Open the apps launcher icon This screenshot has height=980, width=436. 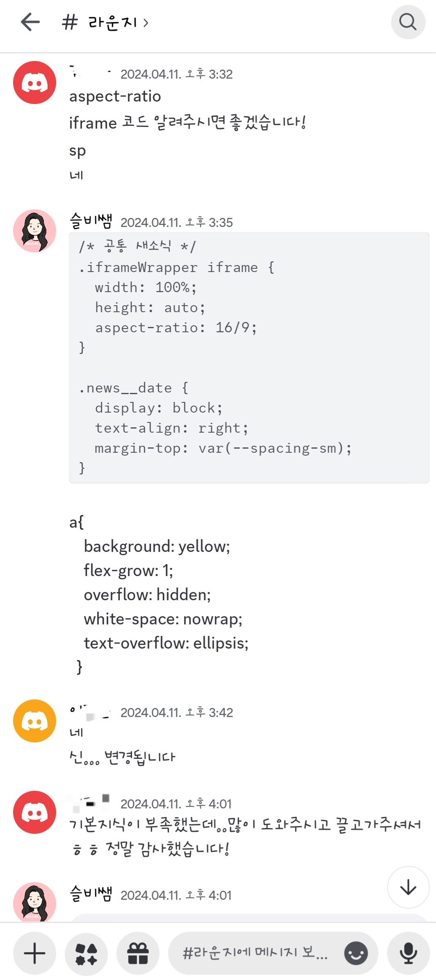click(x=86, y=953)
